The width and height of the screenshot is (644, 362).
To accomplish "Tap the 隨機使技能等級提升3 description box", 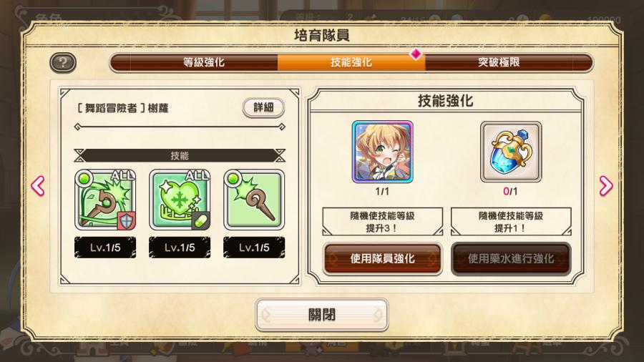I will tap(382, 222).
